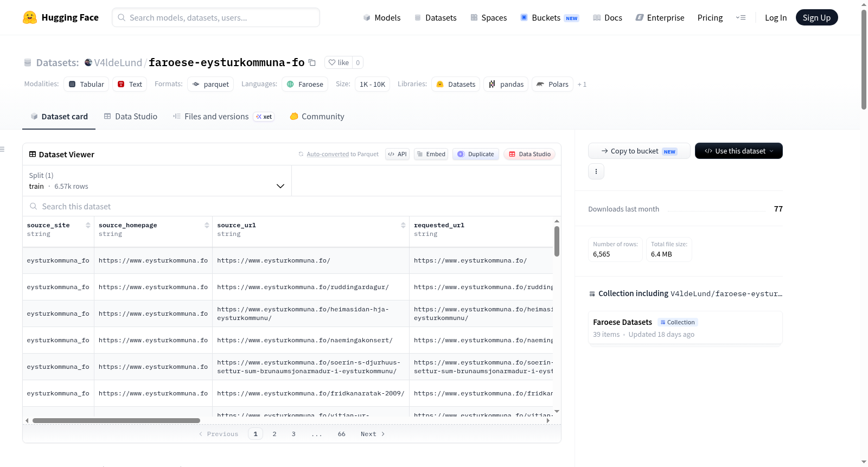Switch to the Dataset card tab
The height and width of the screenshot is (467, 868).
59,117
